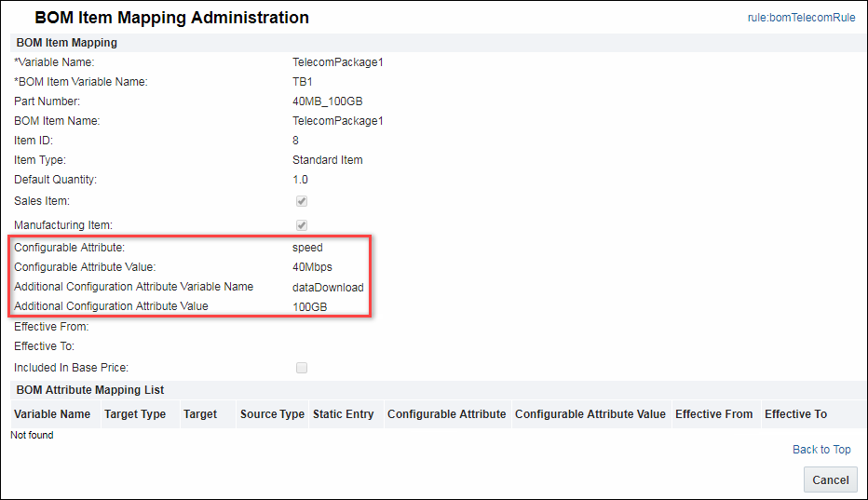The height and width of the screenshot is (500, 868).
Task: Click the BOM Attribute Mapping List heading
Action: tap(89, 390)
